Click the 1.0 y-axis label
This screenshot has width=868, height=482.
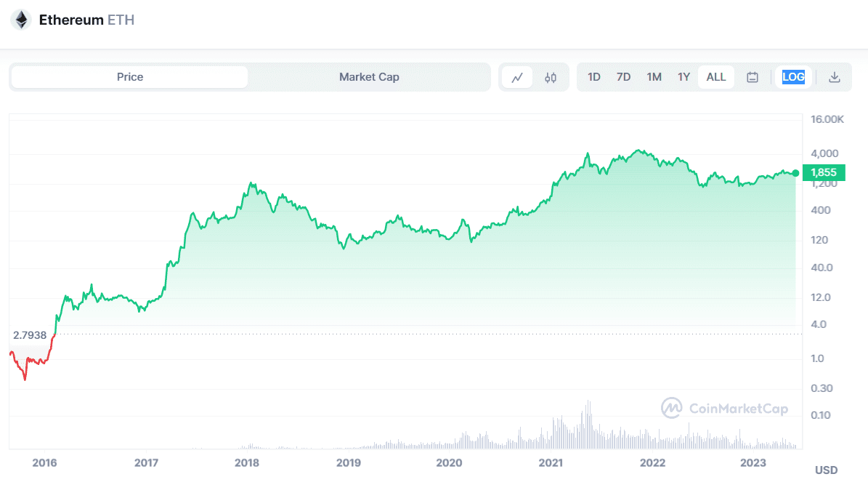click(x=817, y=358)
